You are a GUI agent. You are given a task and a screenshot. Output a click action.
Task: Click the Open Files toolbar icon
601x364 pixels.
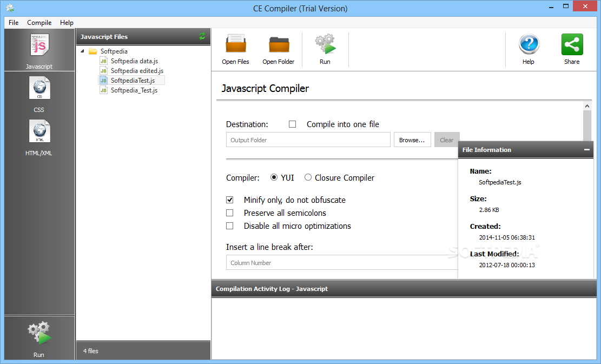(236, 44)
